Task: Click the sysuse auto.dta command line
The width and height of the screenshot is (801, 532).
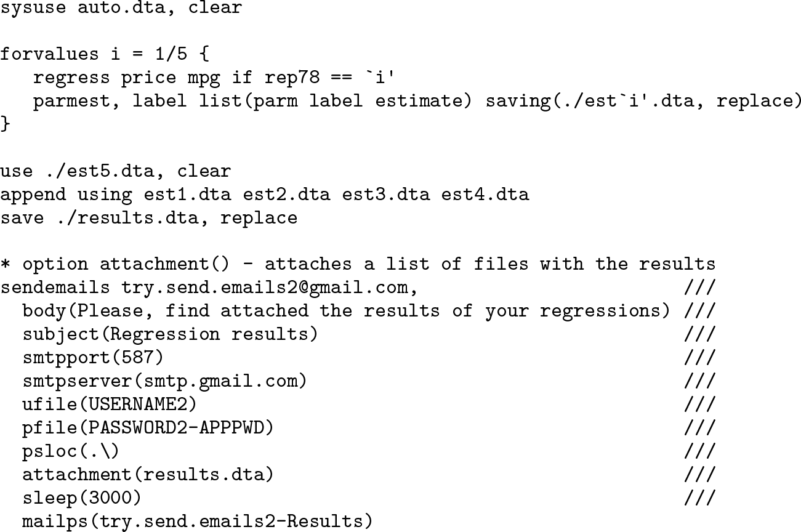Action: pyautogui.click(x=121, y=9)
